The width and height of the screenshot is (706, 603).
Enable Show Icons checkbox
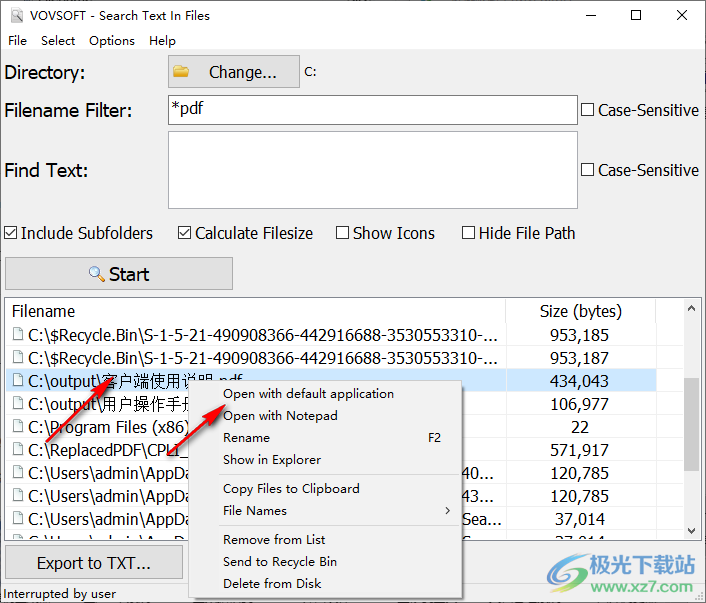tap(385, 233)
